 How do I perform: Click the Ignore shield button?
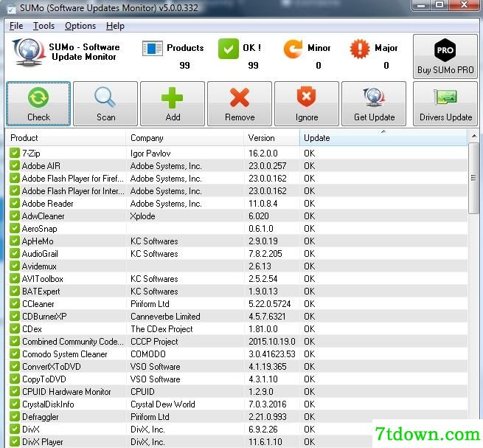tap(307, 104)
